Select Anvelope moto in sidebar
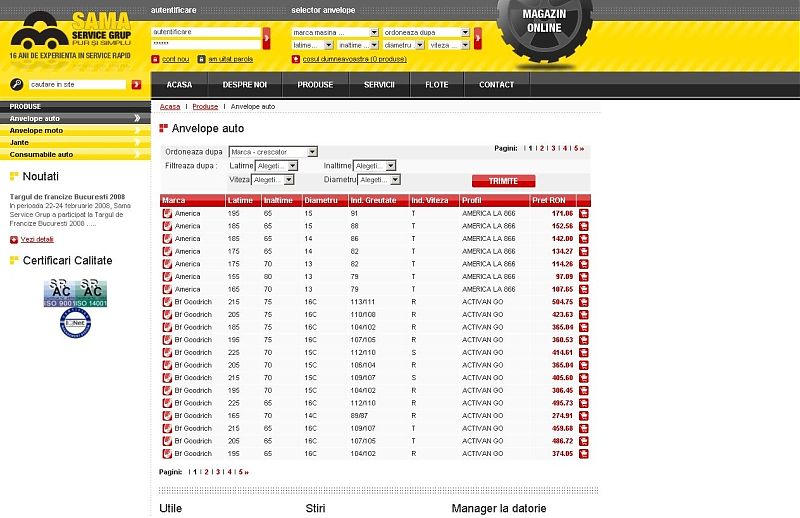Image resolution: width=800 pixels, height=518 pixels. 75,131
